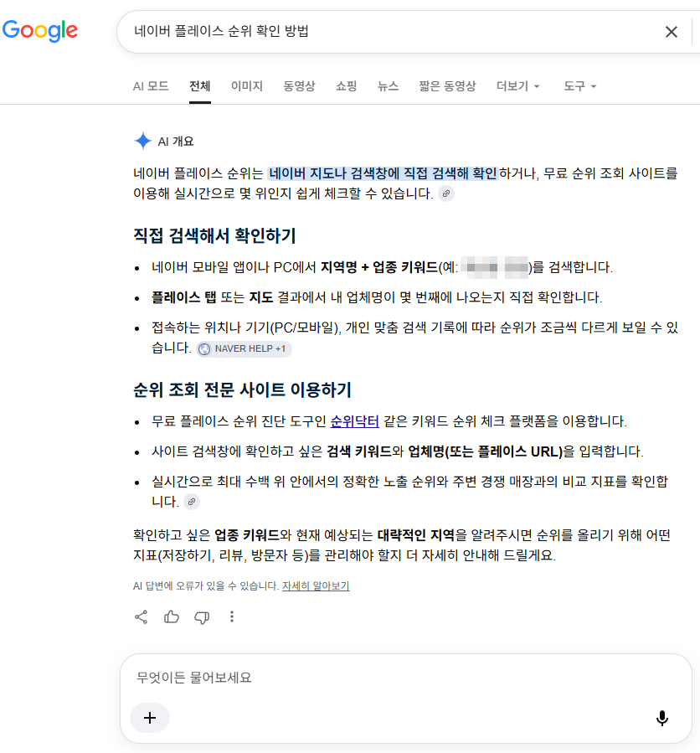Screen dimensions: 700x753
Task: Click the heading 직접 검색해서 확인하기
Action: click(x=214, y=235)
